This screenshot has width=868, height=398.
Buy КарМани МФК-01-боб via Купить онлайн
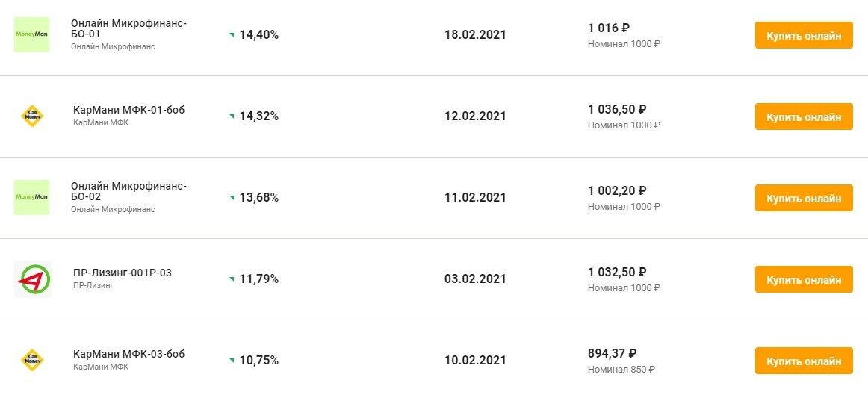[803, 116]
